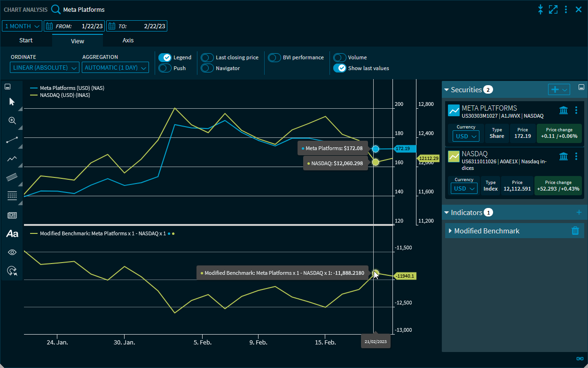Image resolution: width=588 pixels, height=368 pixels.
Task: Expand the Modified Benchmark indicator entry
Action: coord(450,231)
